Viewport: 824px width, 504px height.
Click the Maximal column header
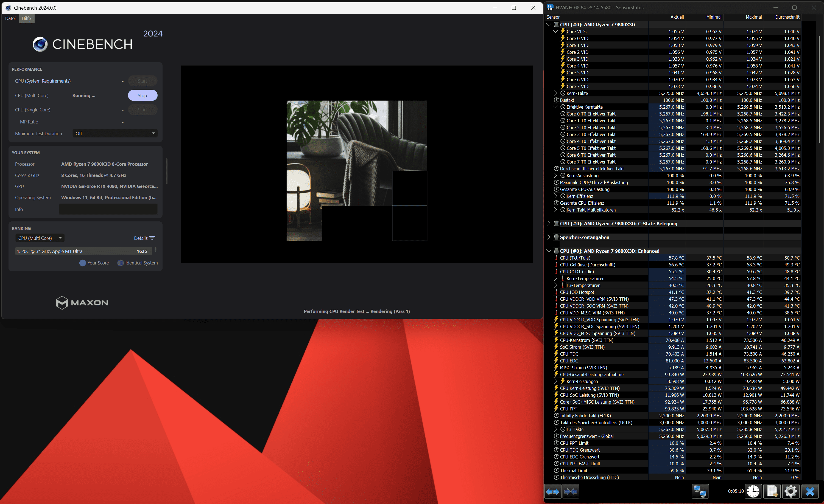[743, 17]
